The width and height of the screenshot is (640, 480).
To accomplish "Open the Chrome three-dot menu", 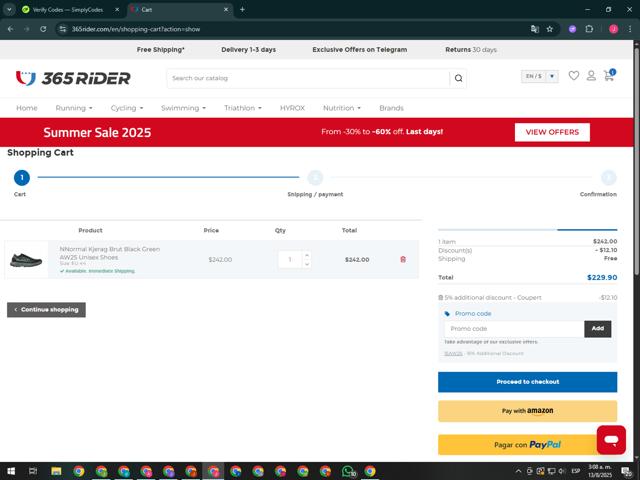I will (x=630, y=29).
